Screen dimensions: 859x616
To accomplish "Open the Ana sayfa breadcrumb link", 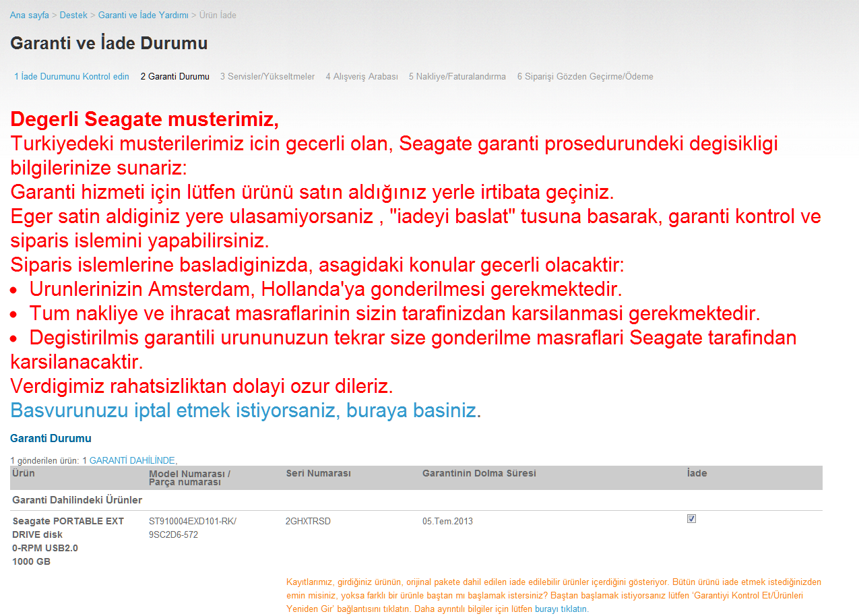I will coord(29,15).
